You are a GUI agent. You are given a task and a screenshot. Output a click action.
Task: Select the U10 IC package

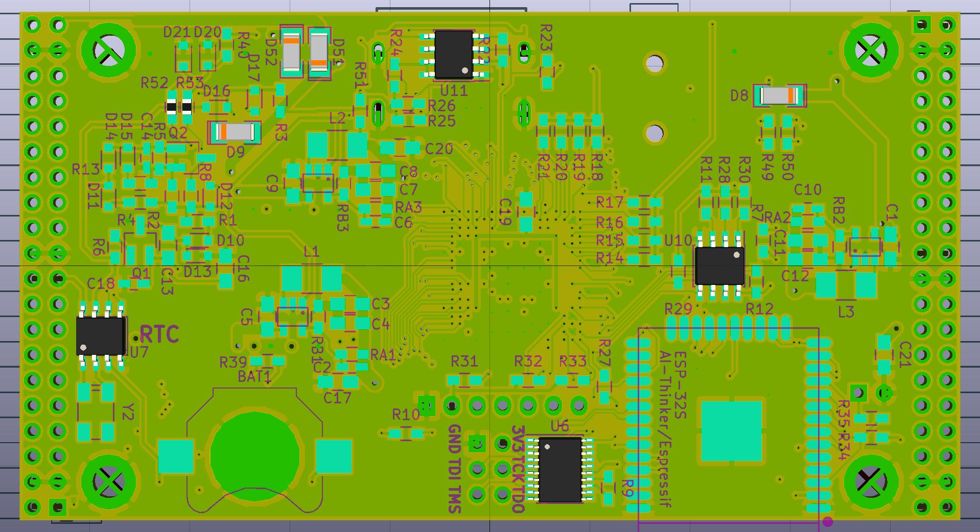[719, 265]
